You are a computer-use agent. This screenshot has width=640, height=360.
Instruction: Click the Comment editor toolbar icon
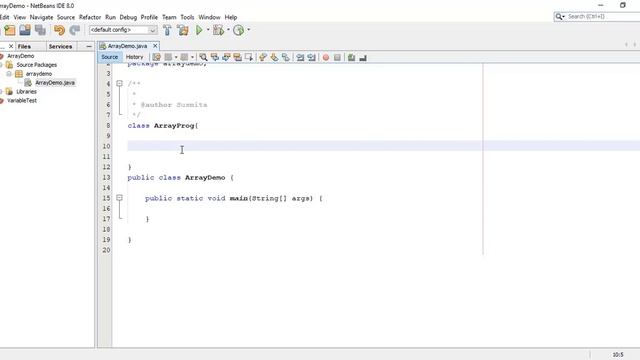[351, 58]
